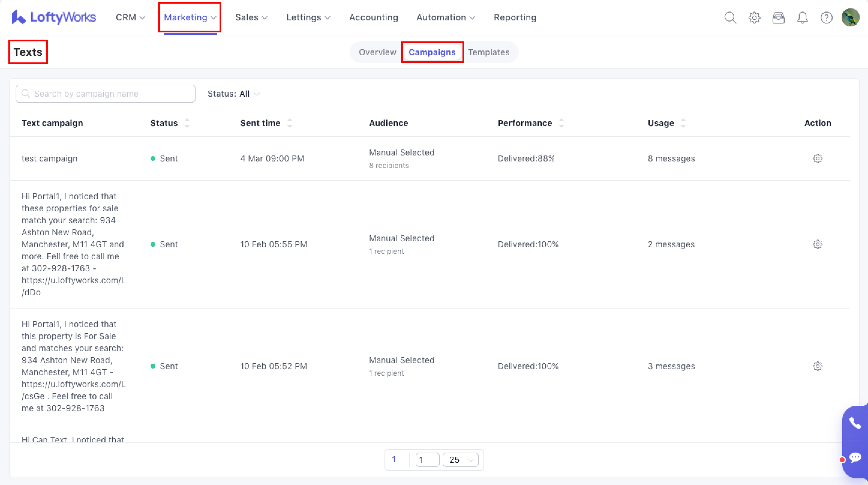Screen dimensions: 868x485
Task: Click gear action for test campaign
Action: 817,158
